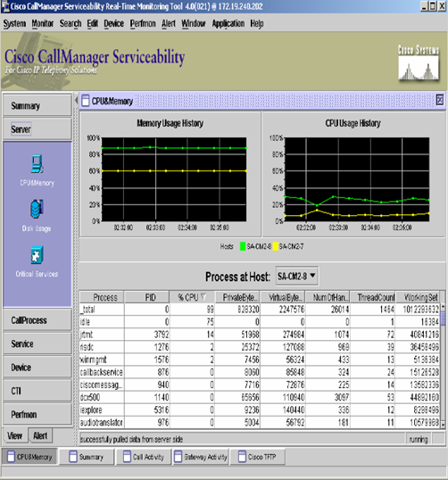Image resolution: width=448 pixels, height=480 pixels.
Task: Open the Alert menu
Action: (x=169, y=23)
